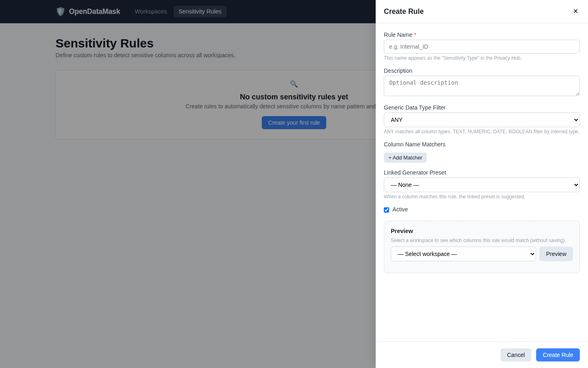Image resolution: width=588 pixels, height=368 pixels.
Task: Click the ANY matches all column types hint
Action: click(x=481, y=132)
